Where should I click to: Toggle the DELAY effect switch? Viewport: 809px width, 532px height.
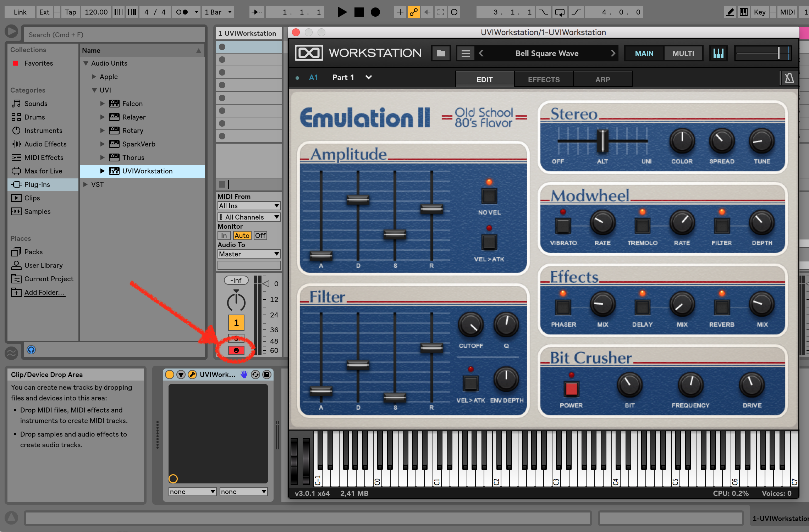click(642, 307)
